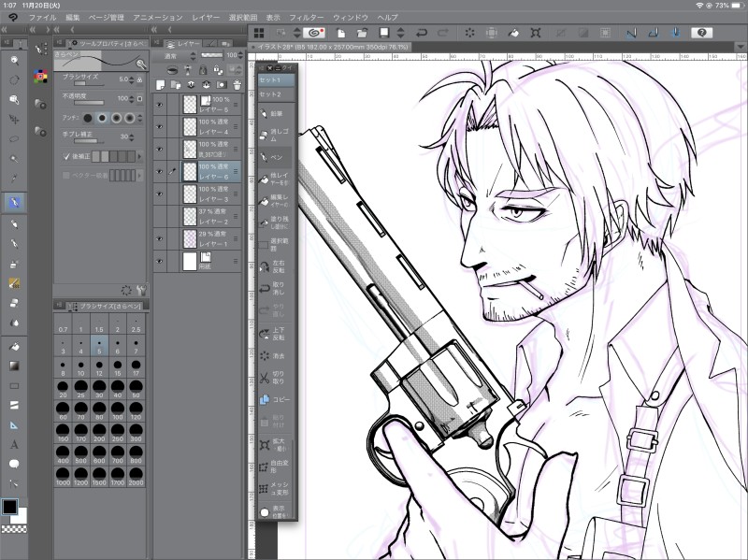Expand anti-aliasing options stepper
Image resolution: width=748 pixels, height=560 pixels.
139,118
